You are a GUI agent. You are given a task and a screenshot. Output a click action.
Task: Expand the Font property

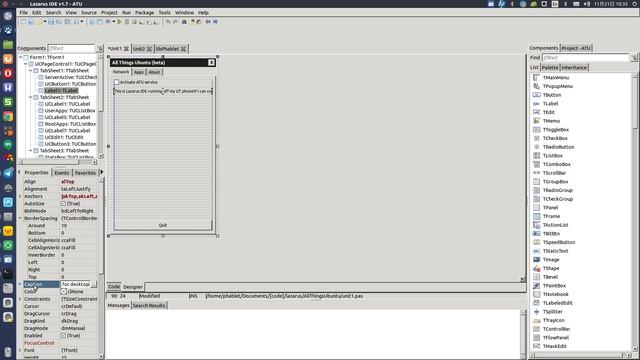20,350
